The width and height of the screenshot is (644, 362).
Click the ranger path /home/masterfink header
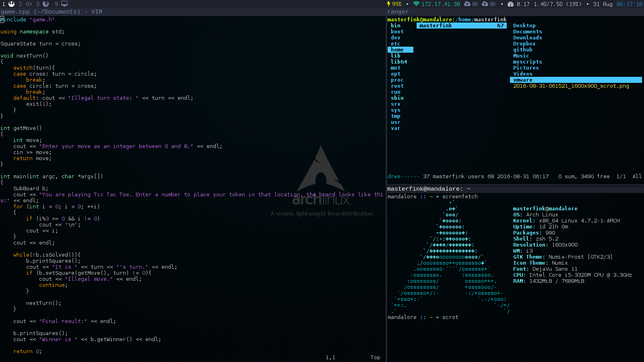[481, 19]
